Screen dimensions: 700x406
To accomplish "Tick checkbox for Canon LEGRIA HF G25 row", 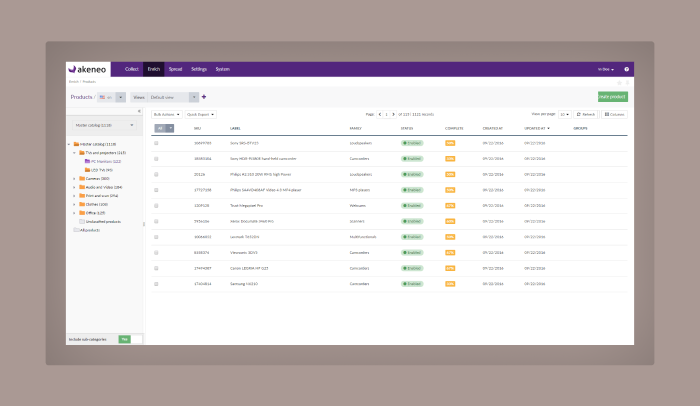I will [x=156, y=268].
